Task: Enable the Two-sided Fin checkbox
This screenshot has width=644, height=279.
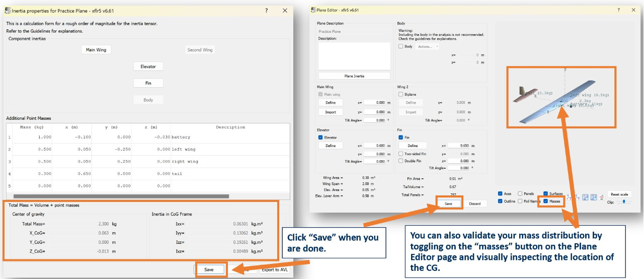Action: pos(401,154)
